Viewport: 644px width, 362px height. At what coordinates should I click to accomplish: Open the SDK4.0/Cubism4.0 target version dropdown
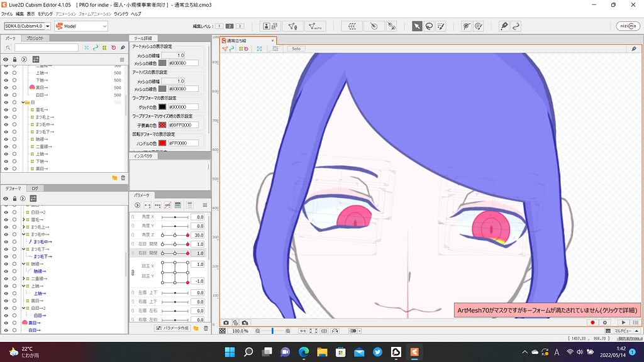pyautogui.click(x=26, y=26)
